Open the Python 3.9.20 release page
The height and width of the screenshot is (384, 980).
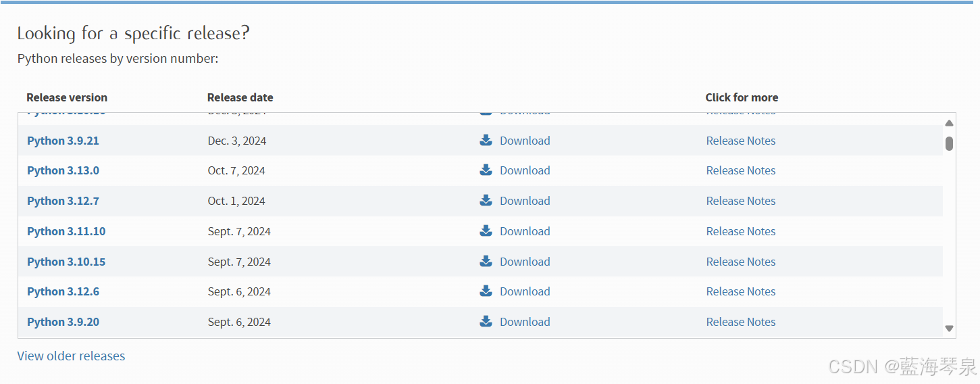(63, 322)
